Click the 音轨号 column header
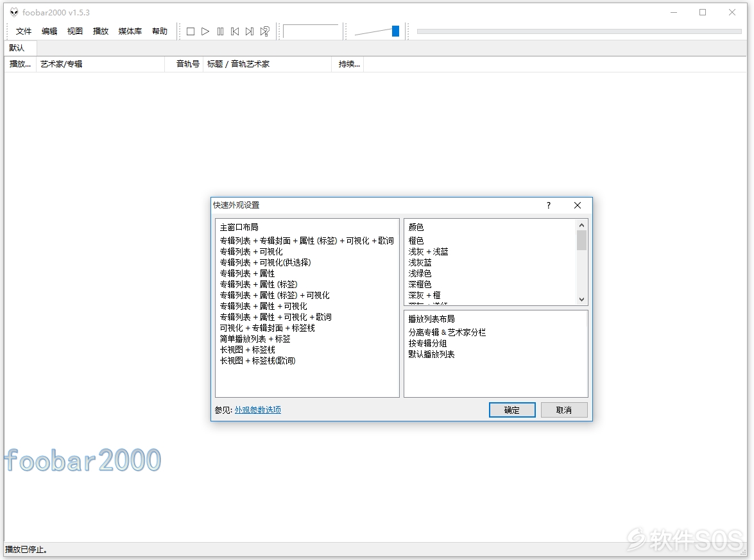754x560 pixels. (x=184, y=64)
